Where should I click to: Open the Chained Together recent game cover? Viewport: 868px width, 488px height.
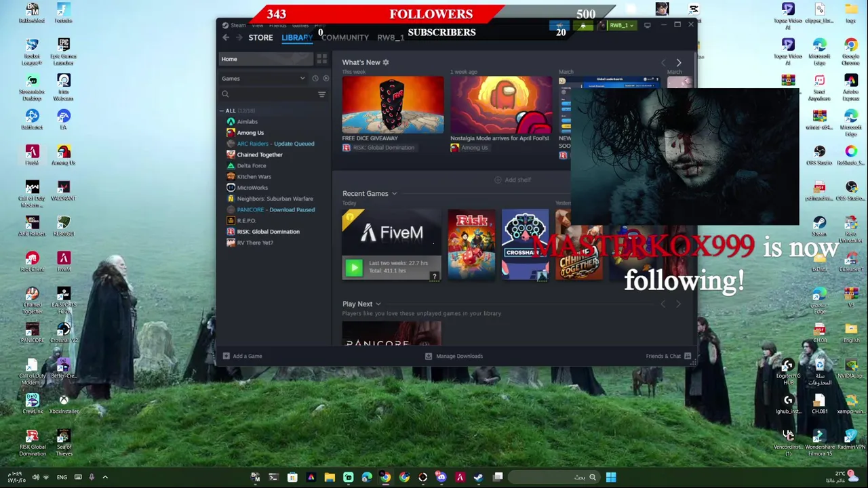point(578,245)
